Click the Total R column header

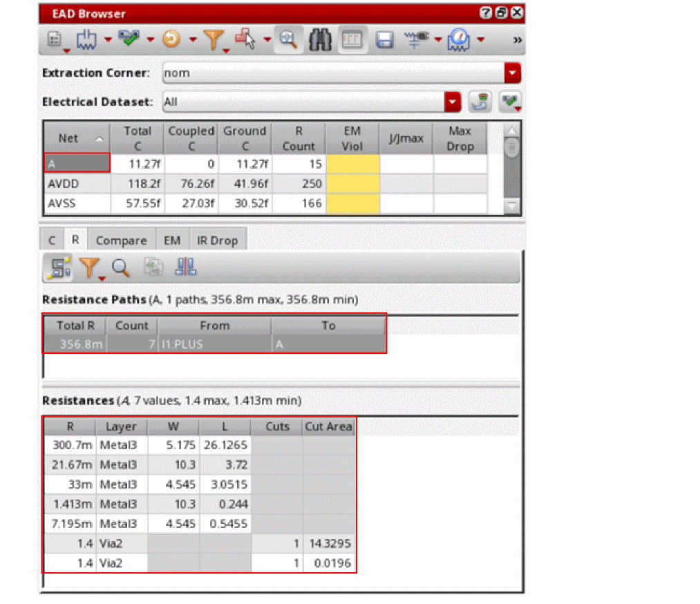tap(75, 325)
